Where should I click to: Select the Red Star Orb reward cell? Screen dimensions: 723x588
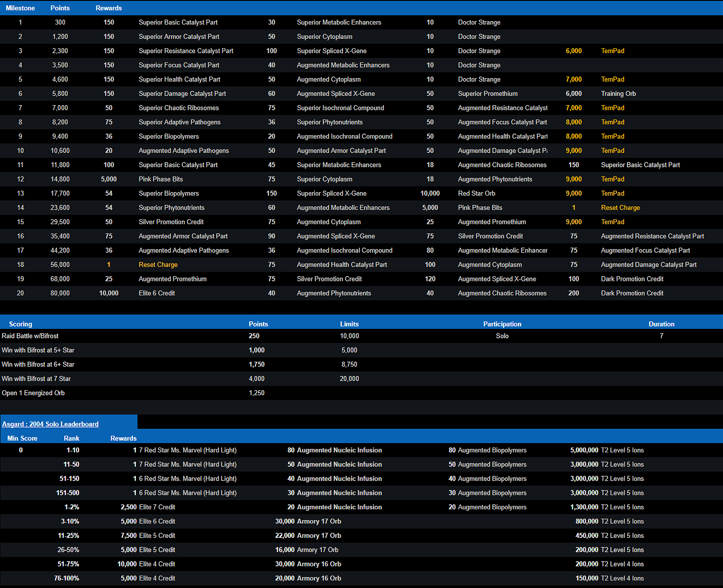pyautogui.click(x=476, y=193)
